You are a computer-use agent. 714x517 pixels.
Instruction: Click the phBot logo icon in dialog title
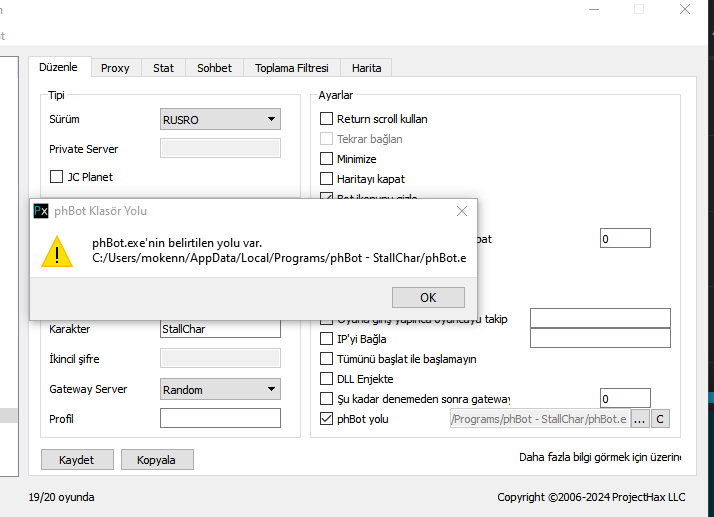click(x=42, y=211)
